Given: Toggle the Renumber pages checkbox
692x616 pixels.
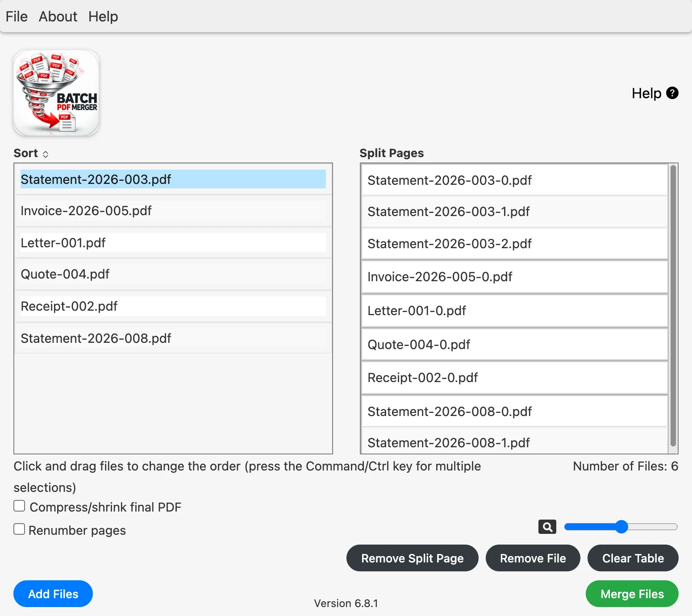Looking at the screenshot, I should tap(19, 529).
